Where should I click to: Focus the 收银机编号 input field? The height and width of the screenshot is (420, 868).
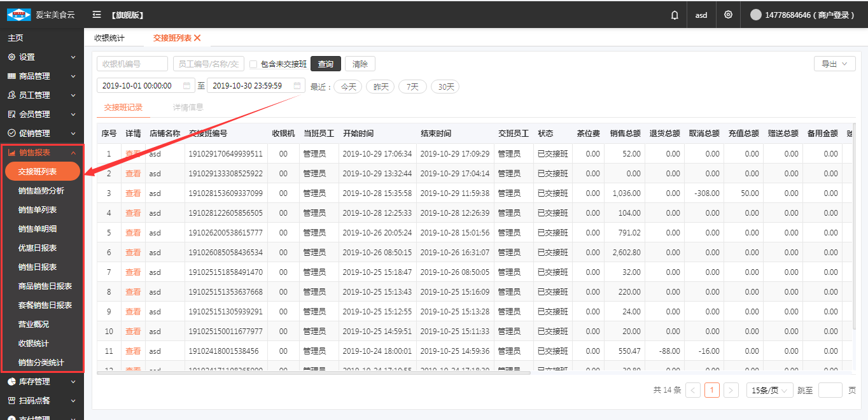[x=132, y=64]
